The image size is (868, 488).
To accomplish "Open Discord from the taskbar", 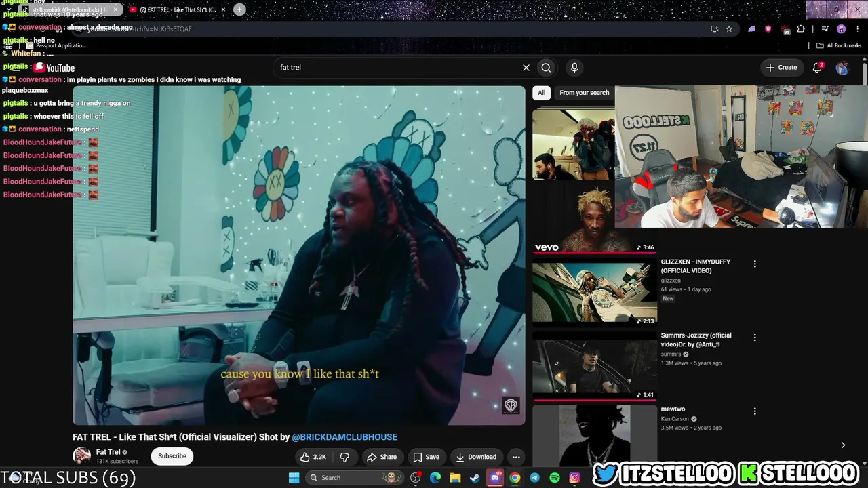I will point(495,478).
